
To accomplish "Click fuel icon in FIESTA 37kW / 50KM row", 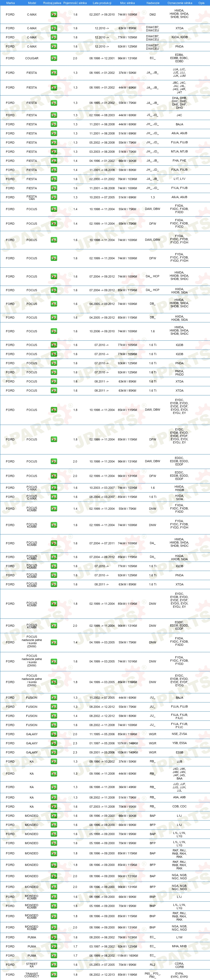I will click(x=54, y=73).
